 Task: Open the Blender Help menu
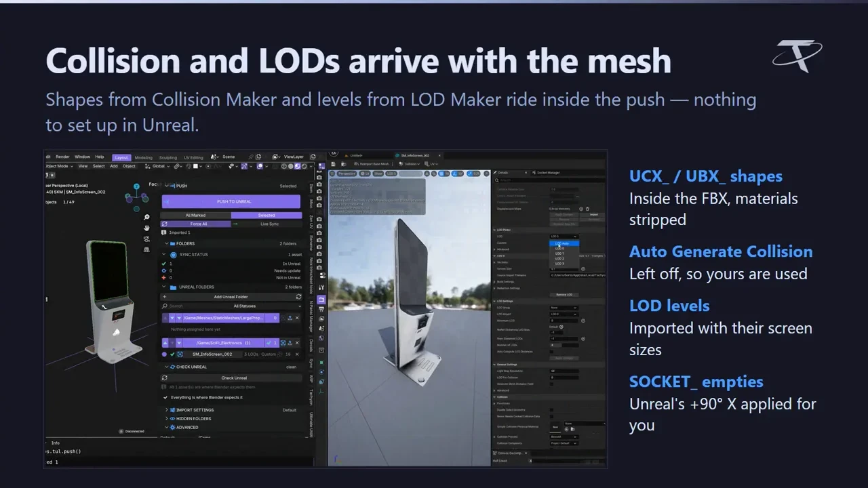click(100, 157)
